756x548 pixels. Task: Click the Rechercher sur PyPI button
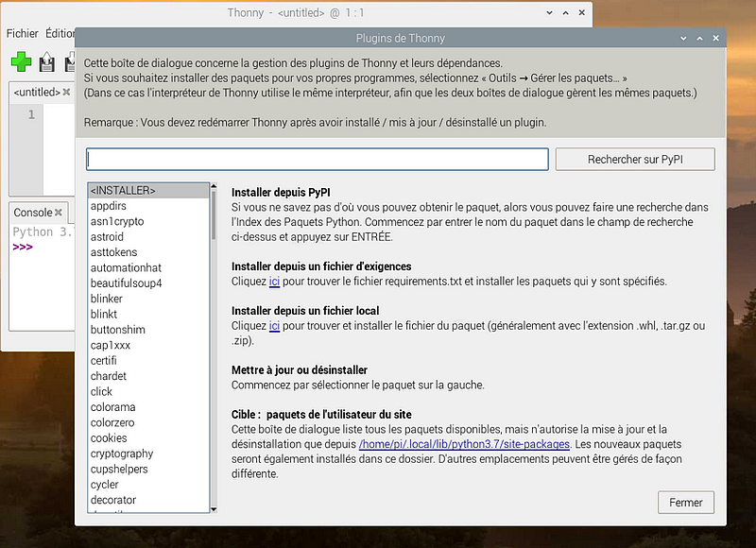click(635, 159)
